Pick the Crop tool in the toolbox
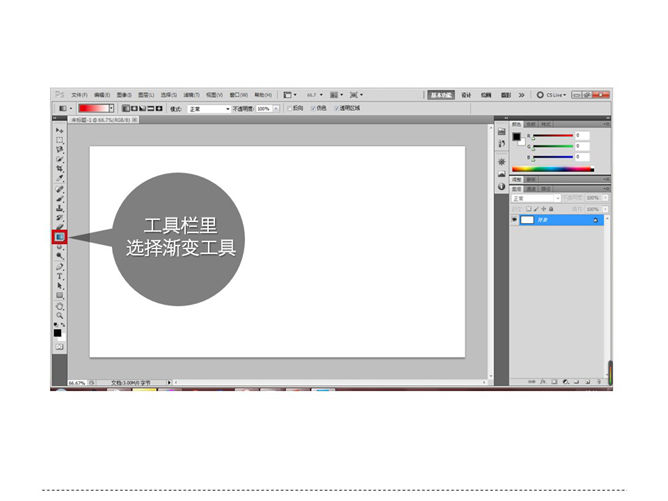Screen dimensions: 668x501 click(59, 169)
